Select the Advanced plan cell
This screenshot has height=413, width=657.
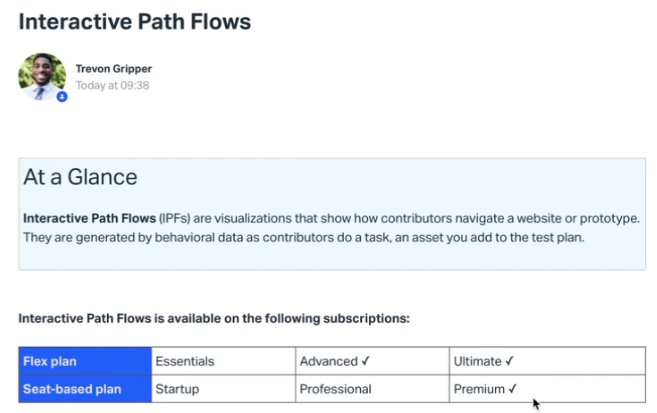(372, 361)
